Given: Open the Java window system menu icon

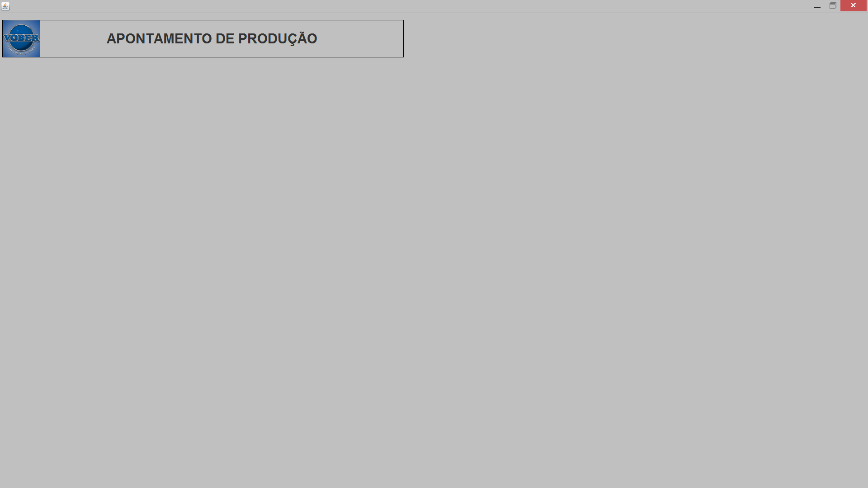Looking at the screenshot, I should [x=5, y=6].
